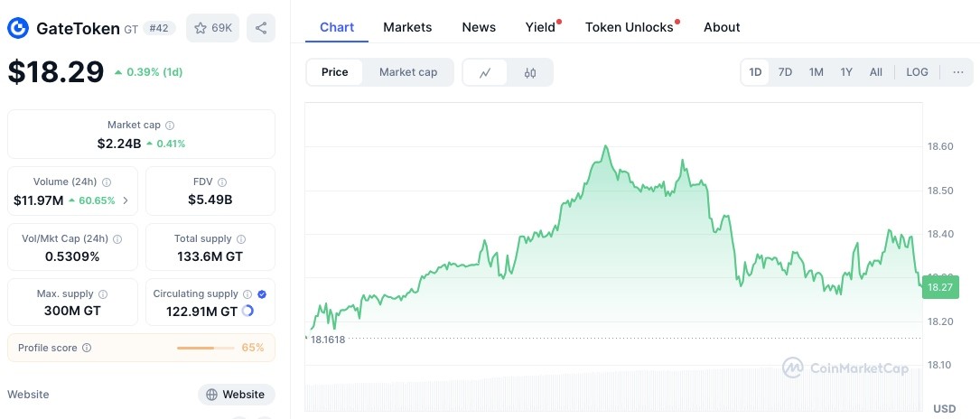This screenshot has width=980, height=419.
Task: Click FDV info icon
Action: tap(222, 182)
